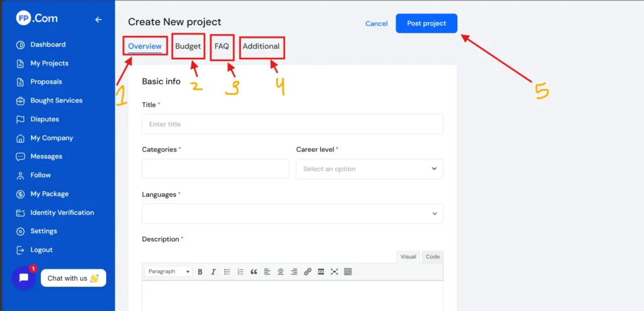Viewport: 644px width, 311px height.
Task: Switch to the FAQ tab
Action: pos(221,46)
